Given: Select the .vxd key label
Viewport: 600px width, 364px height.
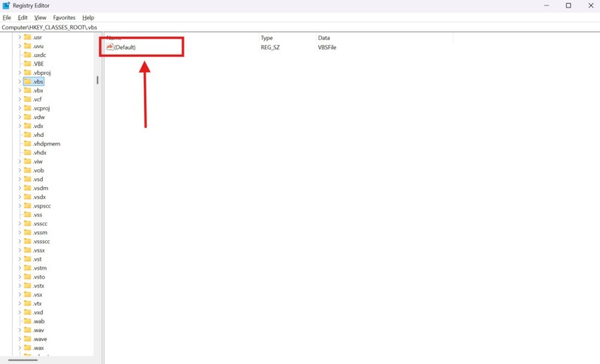Looking at the screenshot, I should 38,312.
